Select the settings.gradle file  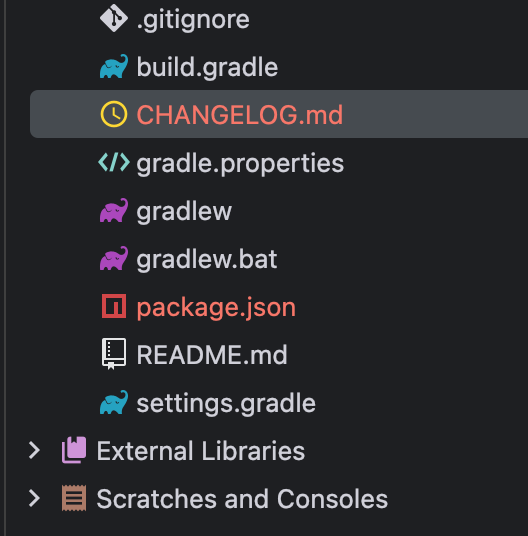(x=226, y=404)
